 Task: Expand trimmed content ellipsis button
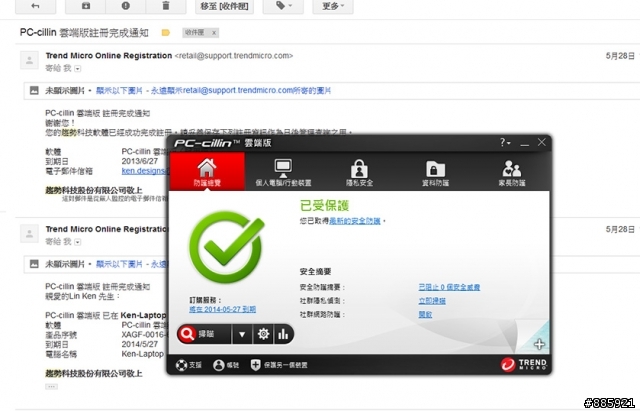coord(51,386)
